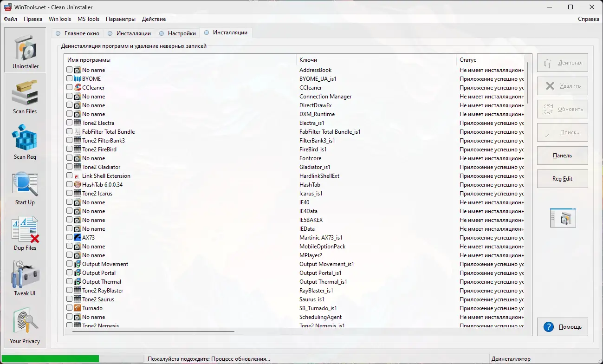603x364 pixels.
Task: Click the Панель button
Action: tap(563, 156)
